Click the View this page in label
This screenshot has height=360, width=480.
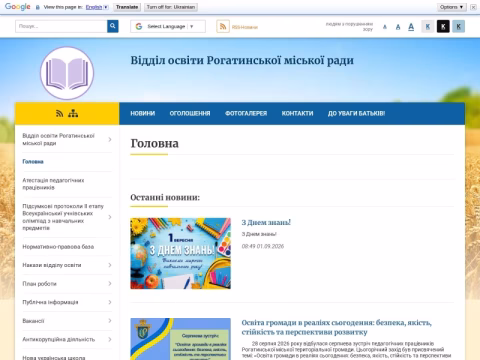[x=63, y=7]
